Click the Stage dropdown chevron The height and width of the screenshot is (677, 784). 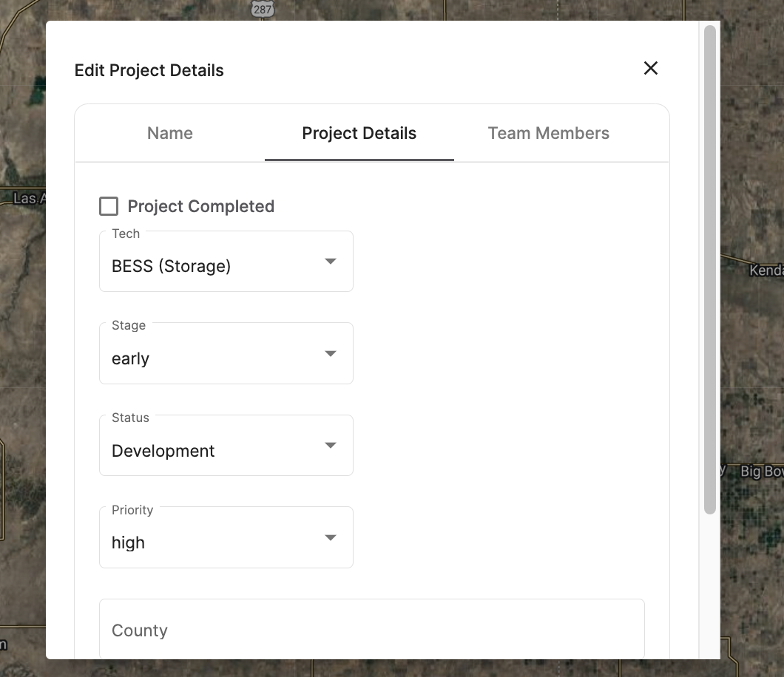pos(331,353)
